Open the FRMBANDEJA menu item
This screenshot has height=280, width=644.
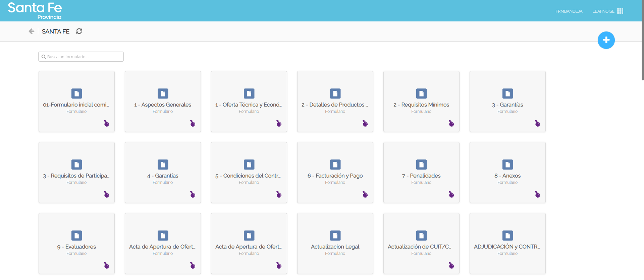pyautogui.click(x=569, y=11)
